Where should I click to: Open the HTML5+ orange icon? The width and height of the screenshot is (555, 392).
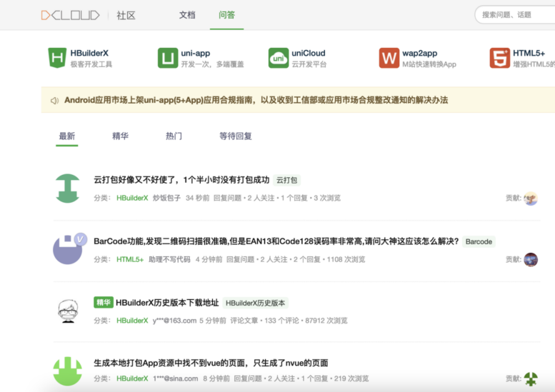click(500, 58)
